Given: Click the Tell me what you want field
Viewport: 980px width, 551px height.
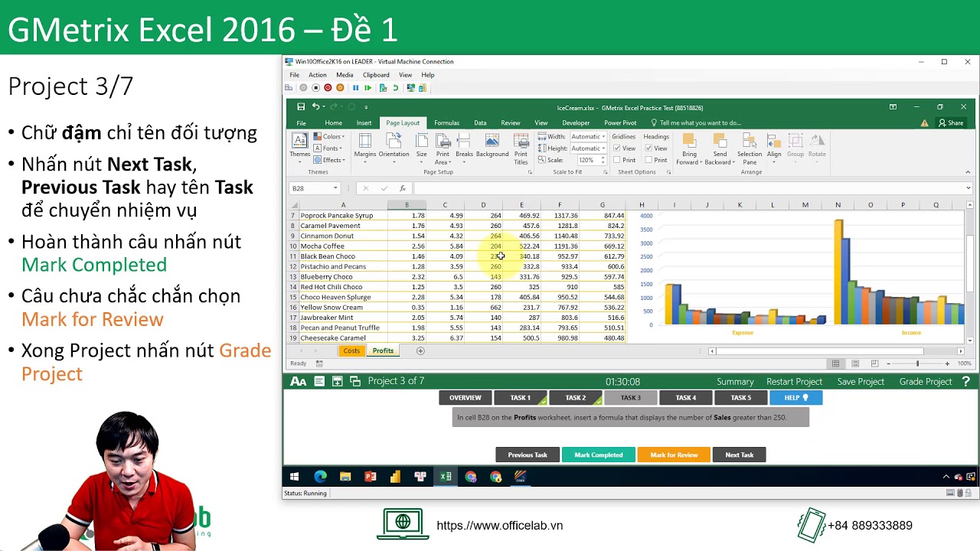Looking at the screenshot, I should point(695,122).
